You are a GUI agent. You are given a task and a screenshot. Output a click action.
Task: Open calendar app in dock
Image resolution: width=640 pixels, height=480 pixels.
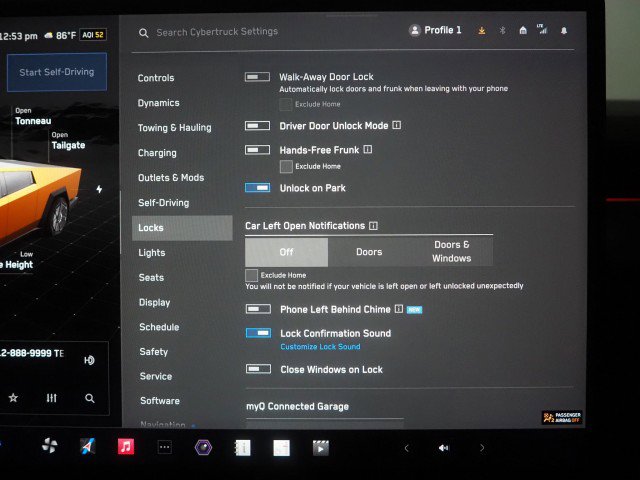click(281, 448)
